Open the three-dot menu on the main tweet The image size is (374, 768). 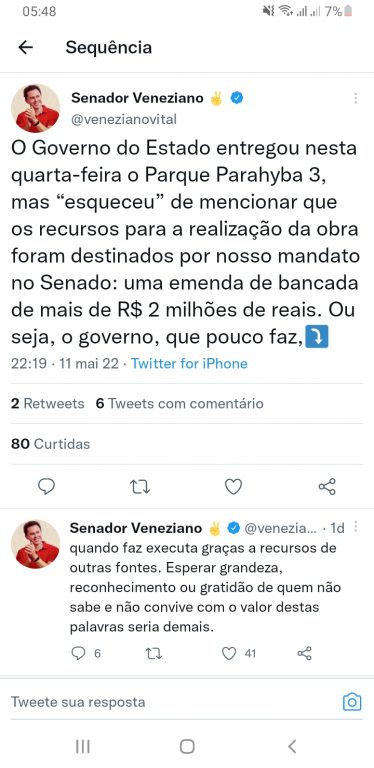(x=355, y=98)
